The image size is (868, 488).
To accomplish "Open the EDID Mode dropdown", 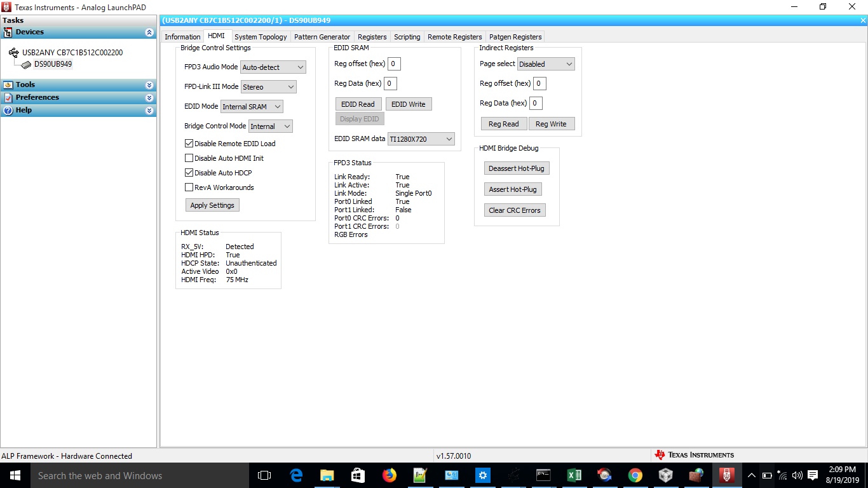I will [252, 107].
